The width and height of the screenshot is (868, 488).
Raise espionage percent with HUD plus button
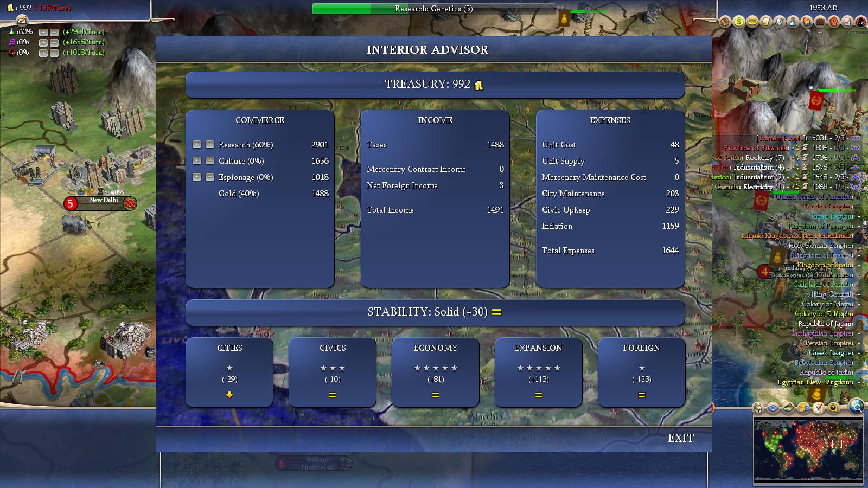43,53
